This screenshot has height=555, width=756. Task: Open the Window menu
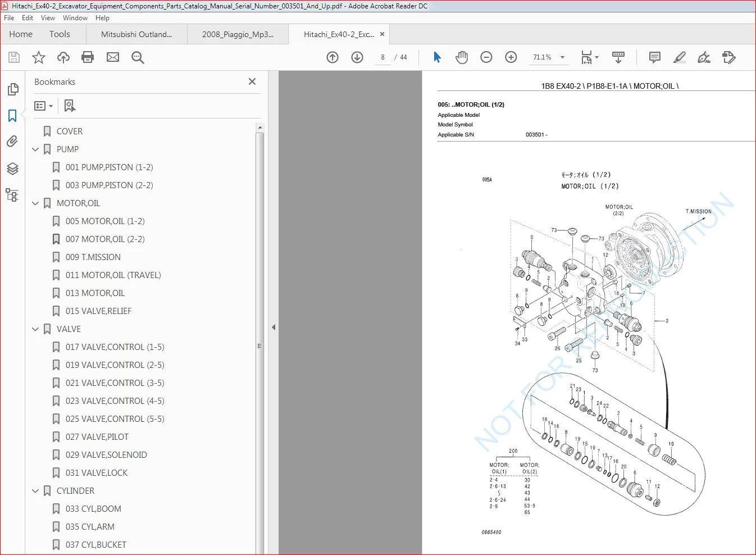coord(75,18)
